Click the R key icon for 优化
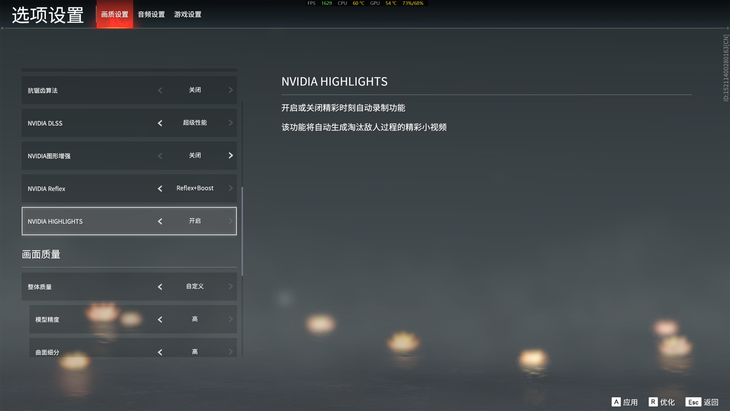730x411 pixels. [x=653, y=401]
